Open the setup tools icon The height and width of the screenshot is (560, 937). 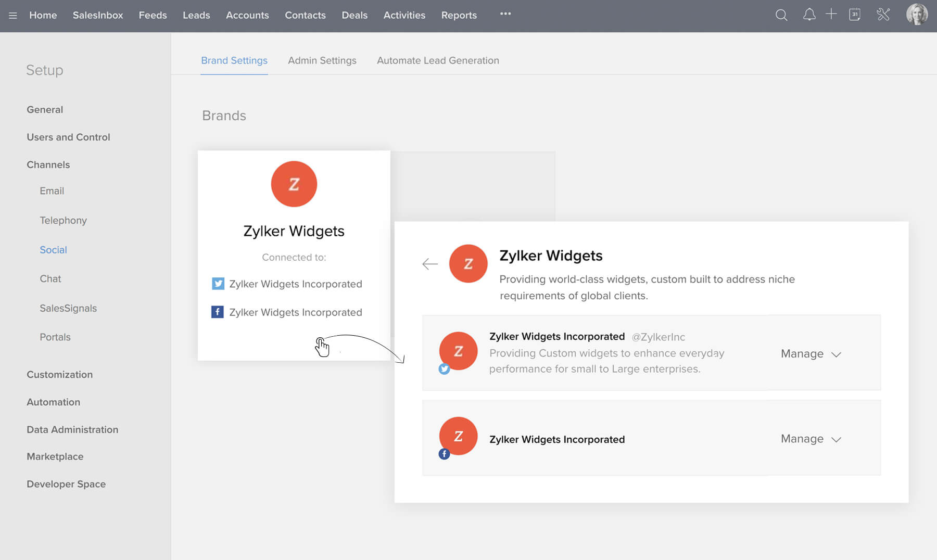(883, 15)
